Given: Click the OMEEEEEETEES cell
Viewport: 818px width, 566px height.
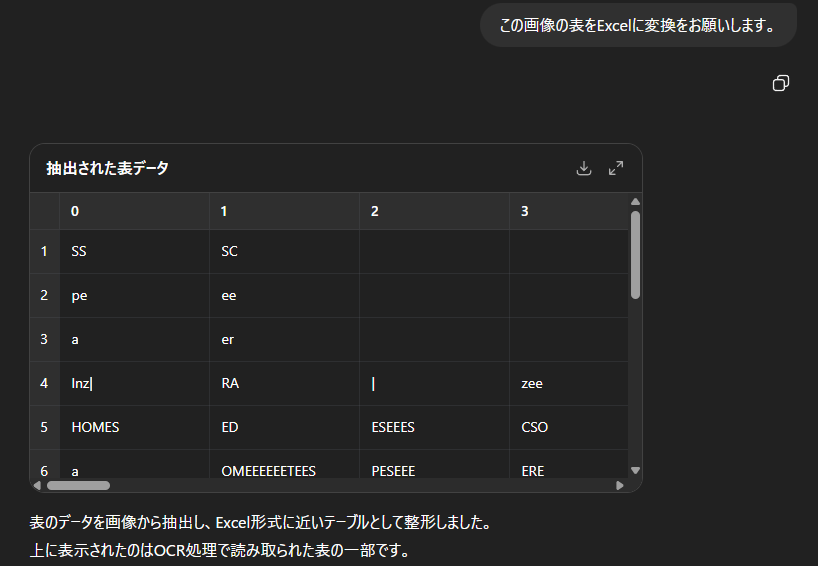Looking at the screenshot, I should 268,470.
